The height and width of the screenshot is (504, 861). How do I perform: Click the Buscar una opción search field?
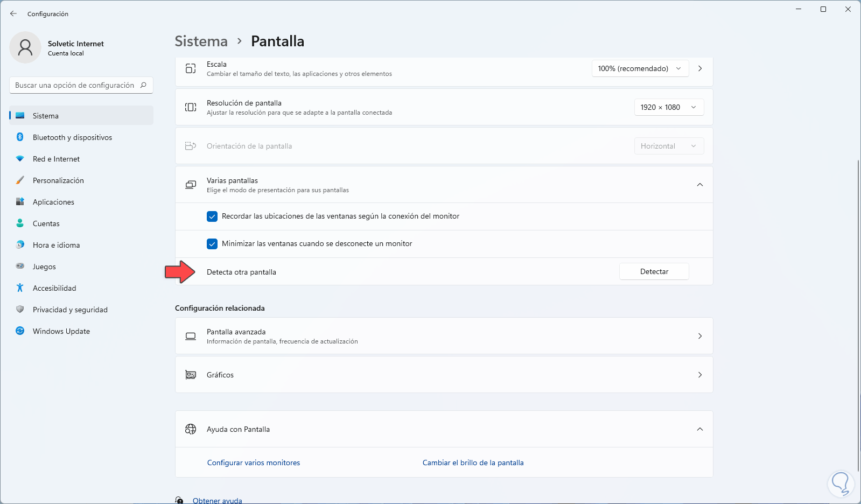(74, 85)
